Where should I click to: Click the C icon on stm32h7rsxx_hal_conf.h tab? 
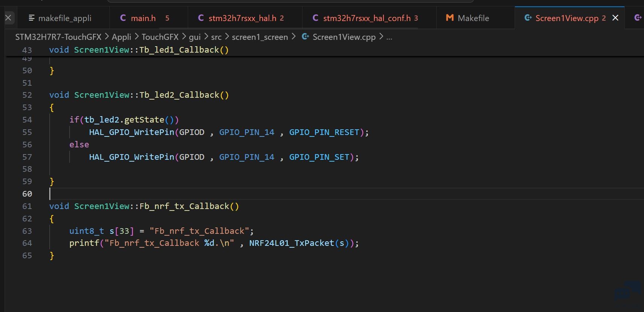(315, 18)
